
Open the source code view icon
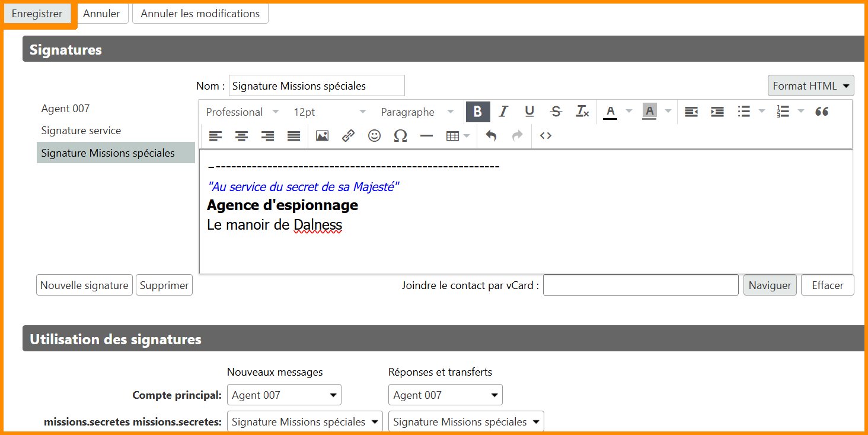tap(545, 136)
